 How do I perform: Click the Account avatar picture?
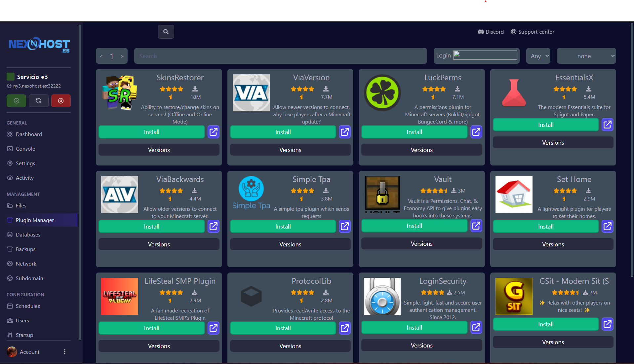coord(12,352)
